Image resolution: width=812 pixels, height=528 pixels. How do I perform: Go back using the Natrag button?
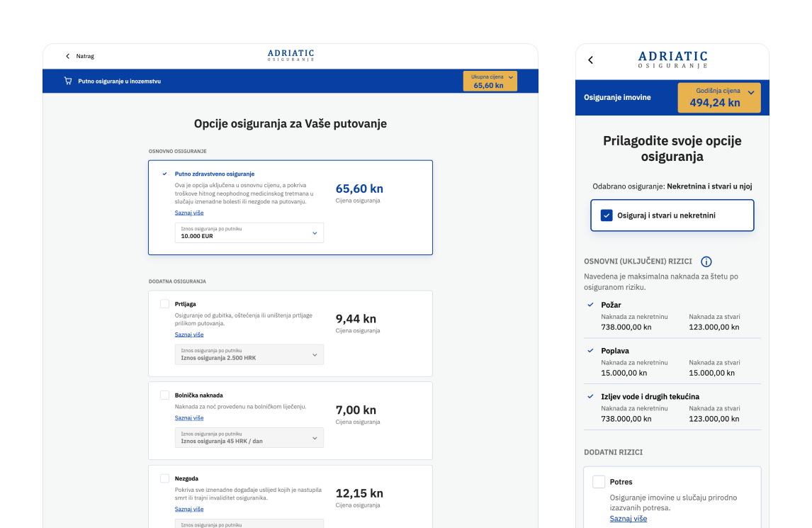(79, 56)
